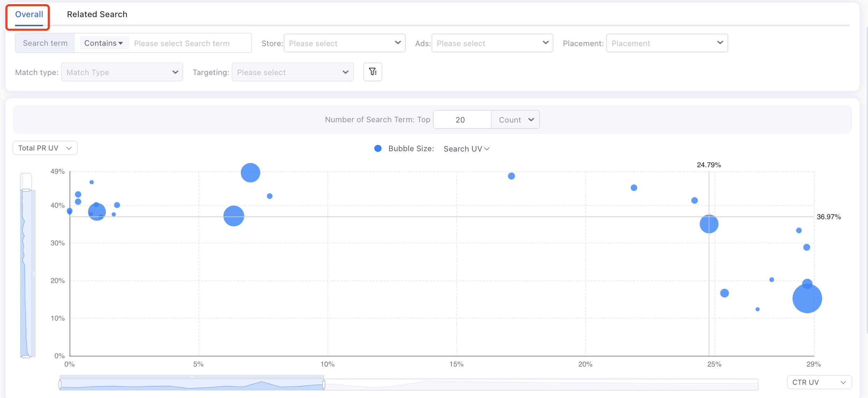Open the Contains match dropdown

click(x=103, y=43)
